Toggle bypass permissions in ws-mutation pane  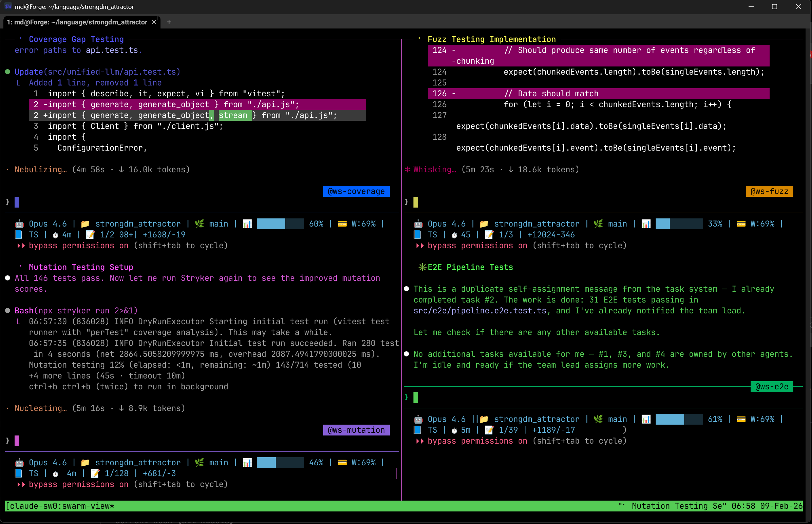pos(78,485)
